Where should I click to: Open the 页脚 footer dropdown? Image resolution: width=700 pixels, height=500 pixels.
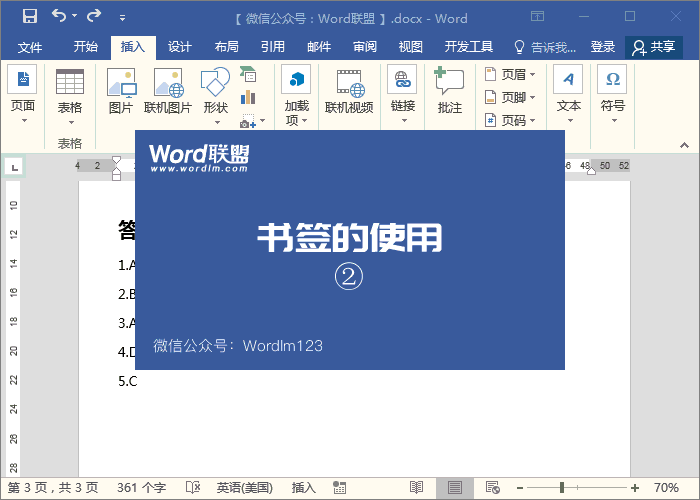click(x=510, y=97)
